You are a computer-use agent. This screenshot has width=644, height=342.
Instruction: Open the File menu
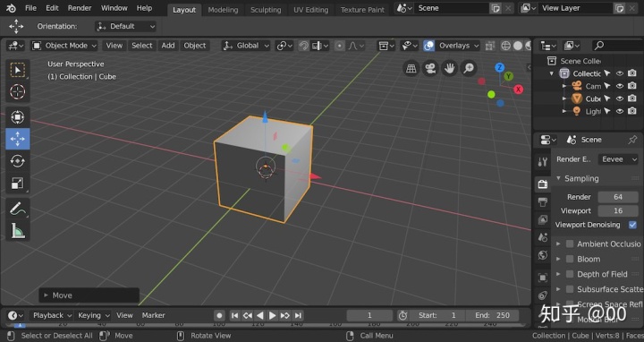30,8
